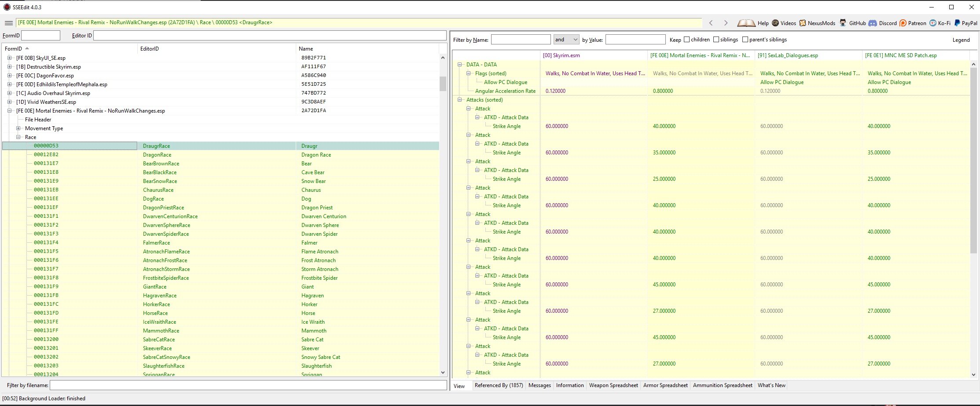
Task: Tick the parent's siblings checkbox
Action: pyautogui.click(x=745, y=40)
